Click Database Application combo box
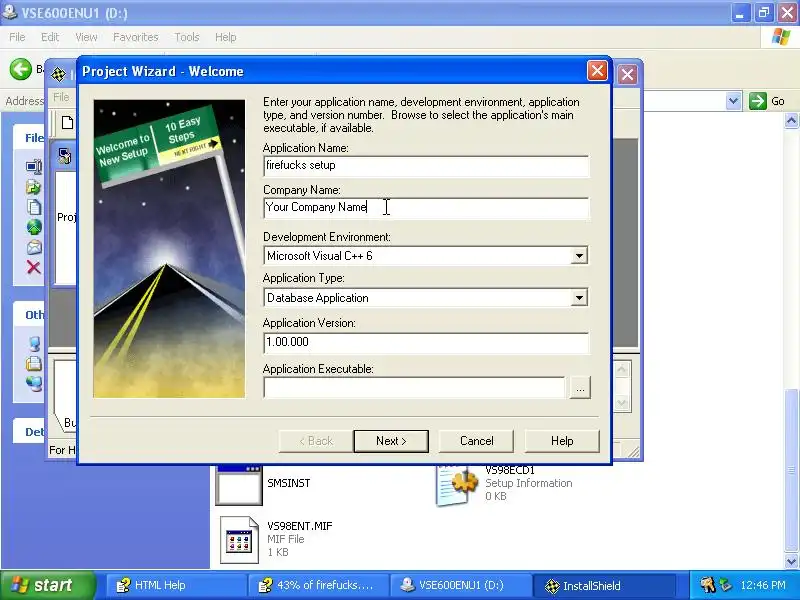This screenshot has width=800, height=600. click(426, 297)
